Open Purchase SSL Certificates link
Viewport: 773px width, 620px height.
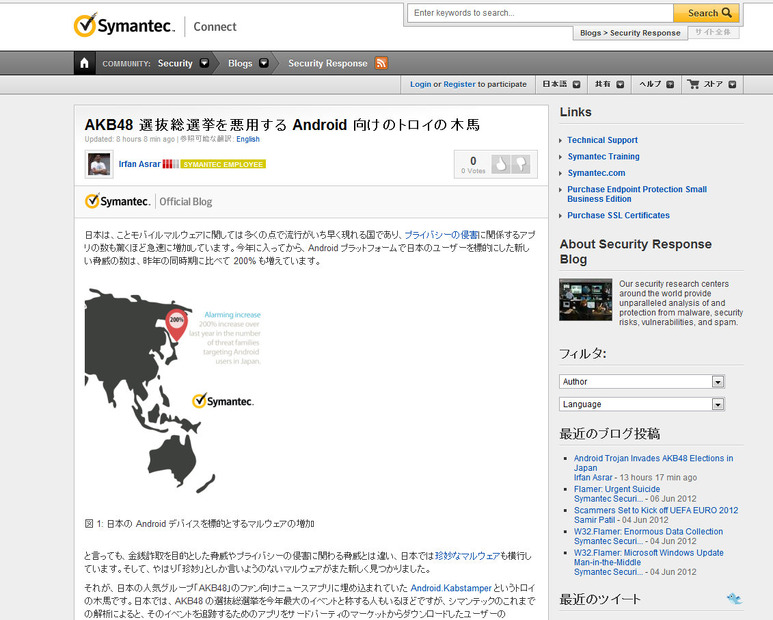618,215
